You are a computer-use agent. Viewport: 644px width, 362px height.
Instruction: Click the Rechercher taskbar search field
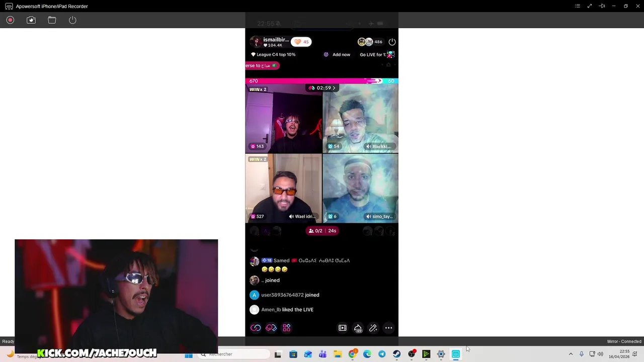(x=234, y=354)
